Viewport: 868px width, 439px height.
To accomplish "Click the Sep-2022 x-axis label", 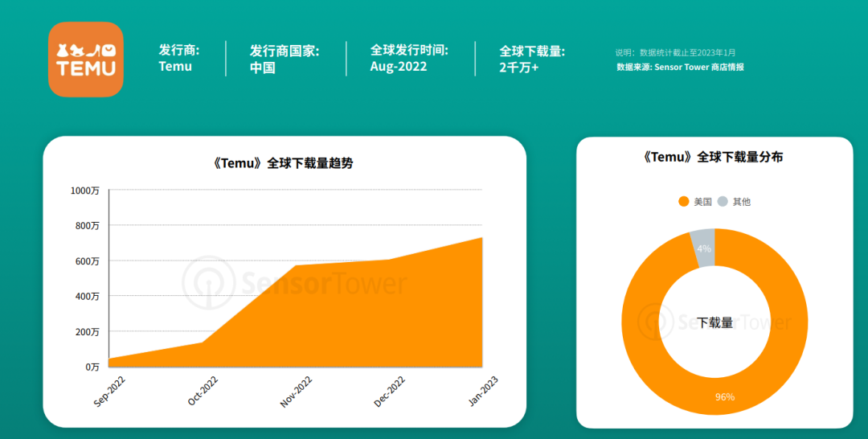I will point(109,392).
